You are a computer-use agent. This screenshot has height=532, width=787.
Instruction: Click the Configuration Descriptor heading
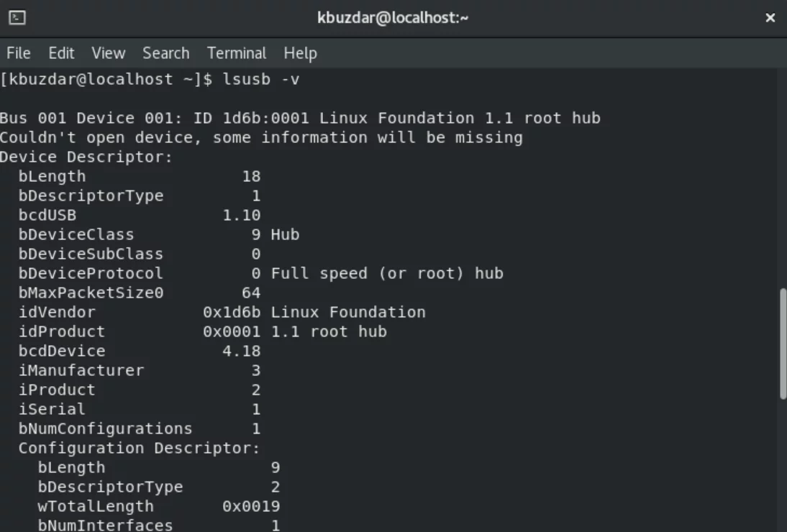[140, 449]
